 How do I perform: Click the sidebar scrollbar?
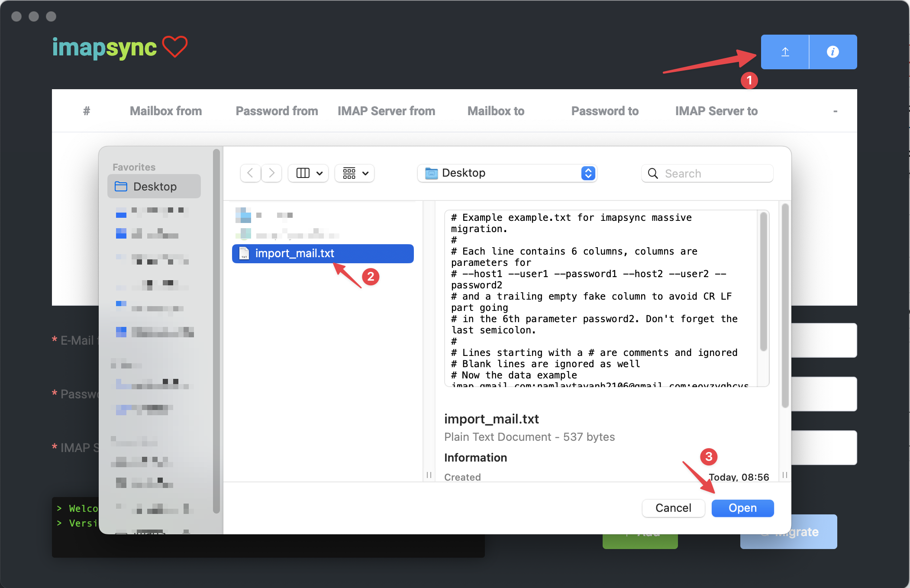[x=216, y=331]
